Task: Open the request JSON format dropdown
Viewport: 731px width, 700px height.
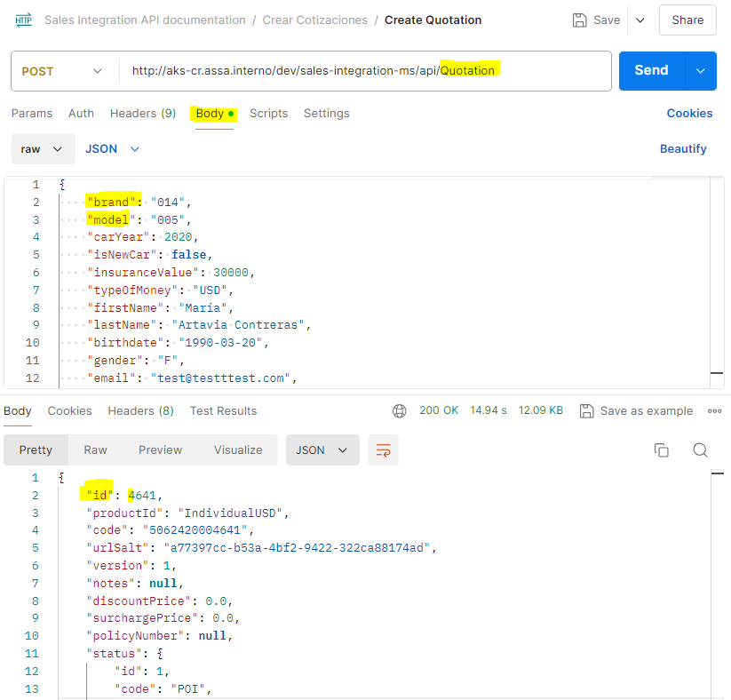Action: pos(112,149)
